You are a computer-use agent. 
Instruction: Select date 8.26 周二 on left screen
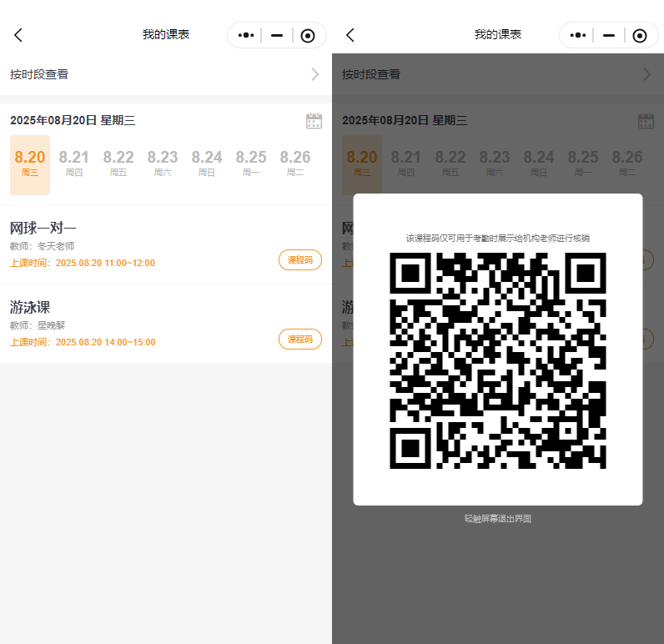295,163
